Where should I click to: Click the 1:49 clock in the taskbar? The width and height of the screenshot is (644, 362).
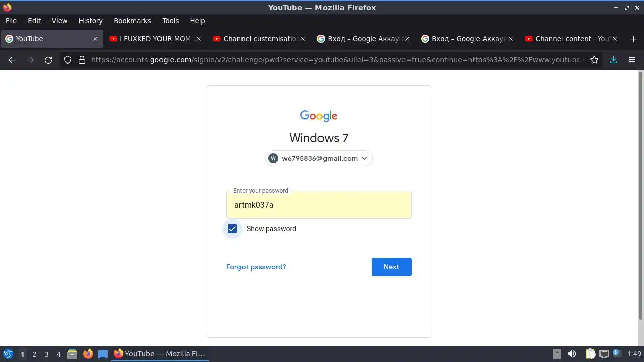pos(634,354)
